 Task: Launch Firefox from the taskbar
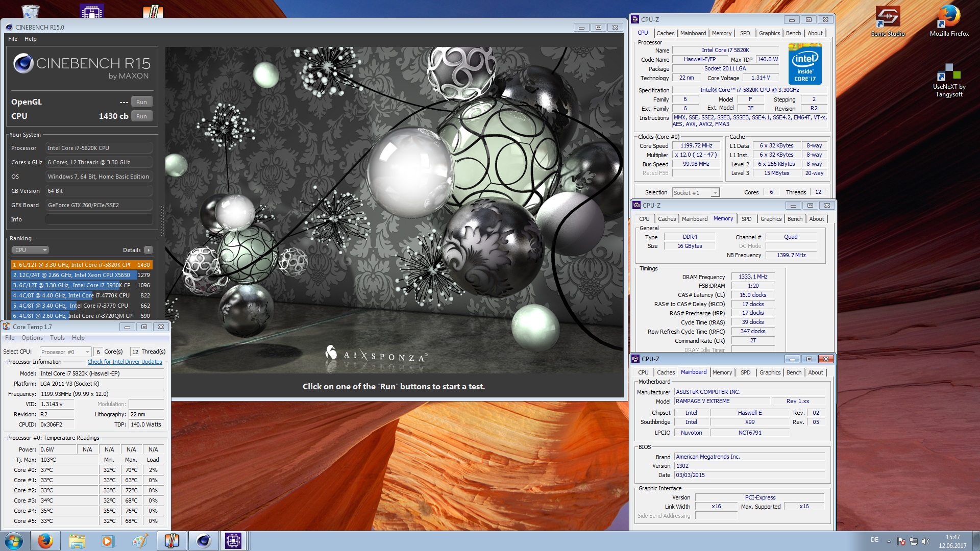45,541
